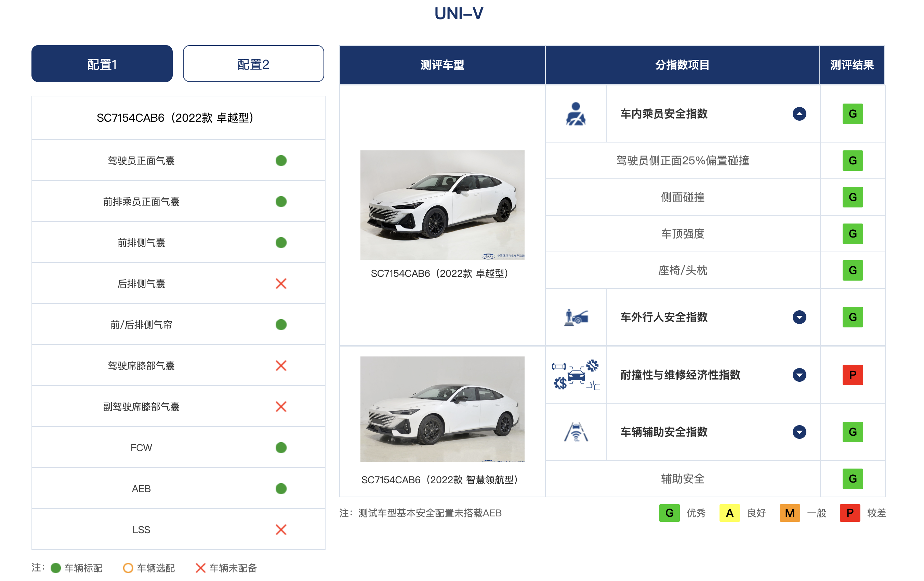The width and height of the screenshot is (924, 581).
Task: Collapse the 车内乘员安全指数 section
Action: click(x=799, y=114)
